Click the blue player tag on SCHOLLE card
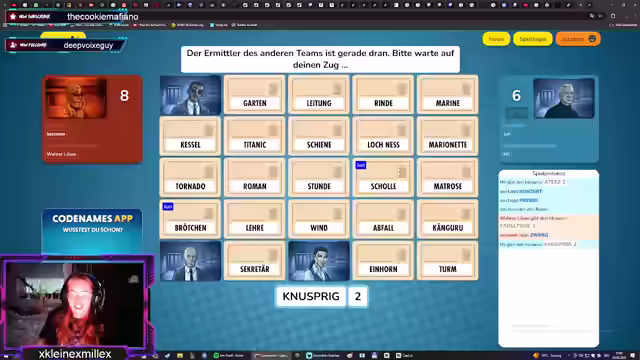This screenshot has width=640, height=360. click(x=361, y=165)
